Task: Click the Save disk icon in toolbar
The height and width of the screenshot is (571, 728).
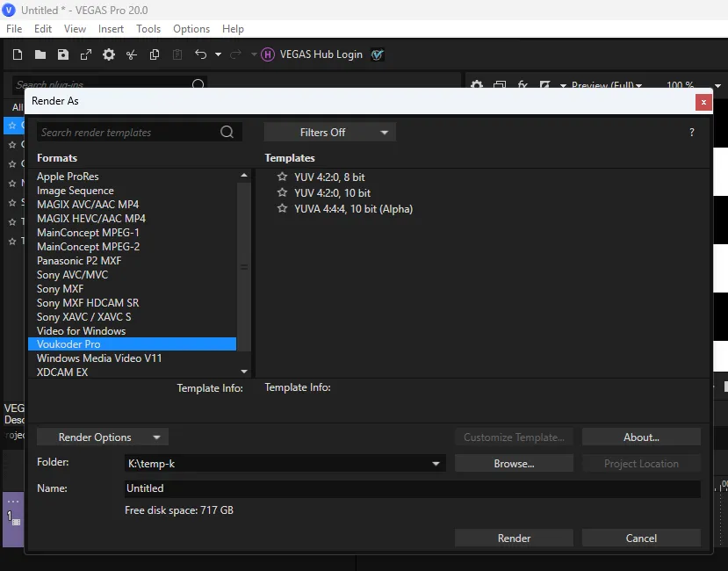Action: (x=63, y=54)
